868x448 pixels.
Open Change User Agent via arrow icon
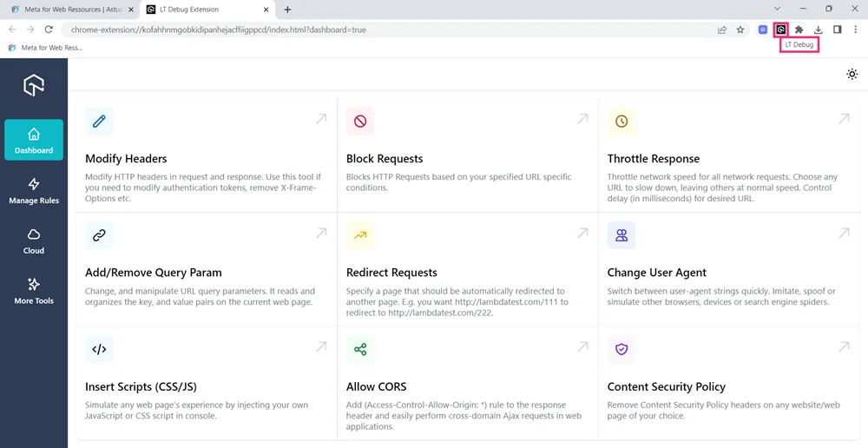pos(844,233)
